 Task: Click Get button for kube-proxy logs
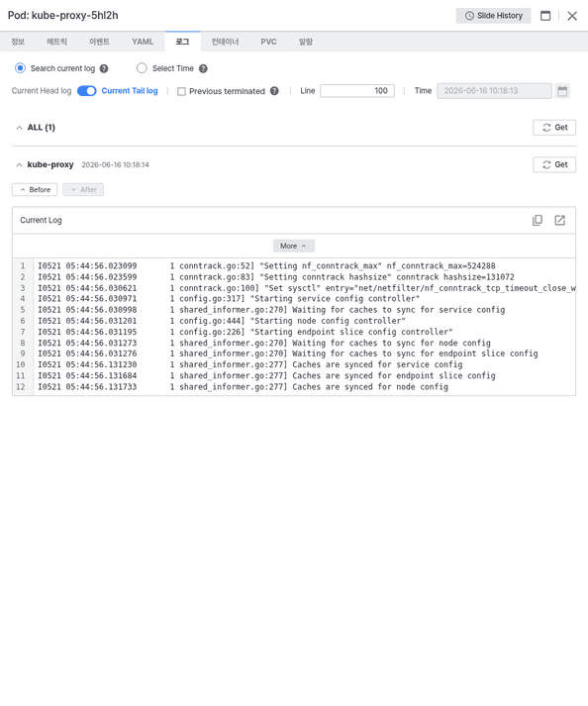click(554, 164)
